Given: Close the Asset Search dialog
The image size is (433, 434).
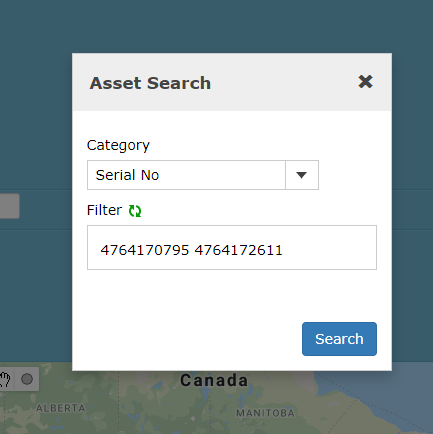Looking at the screenshot, I should 365,81.
